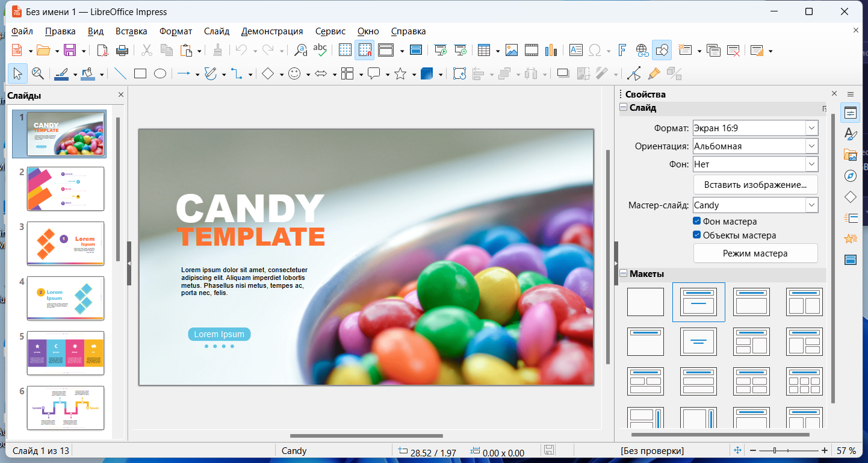Open the Navigator deck in the sidebar
This screenshot has width=868, height=463.
[x=850, y=176]
